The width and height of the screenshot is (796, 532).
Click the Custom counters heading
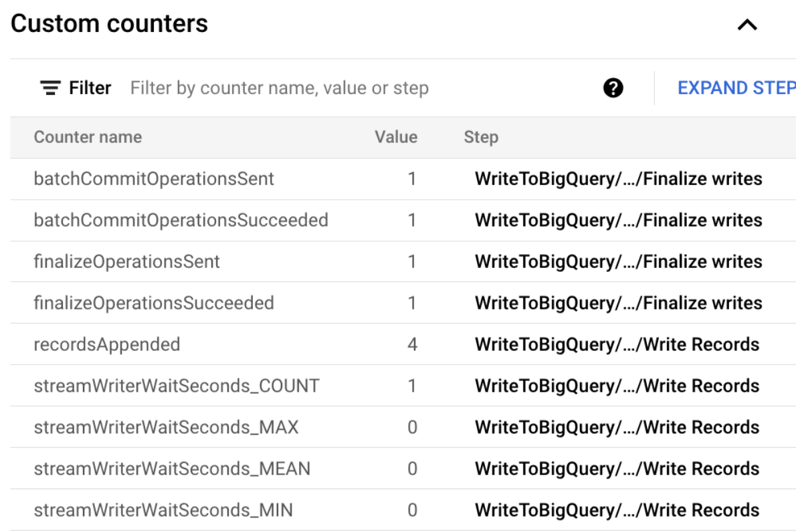pos(109,24)
